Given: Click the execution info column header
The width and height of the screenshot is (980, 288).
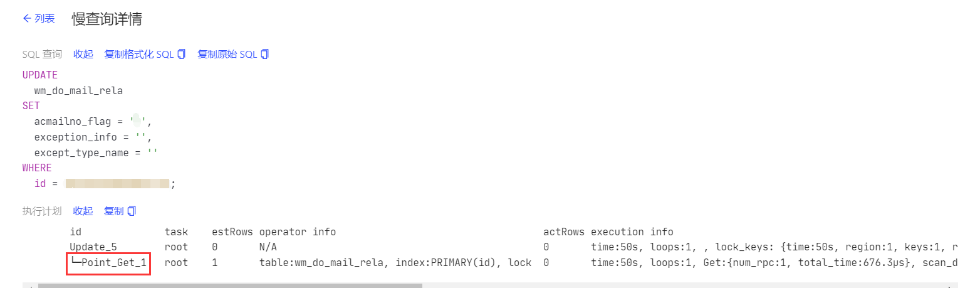Looking at the screenshot, I should tap(632, 232).
